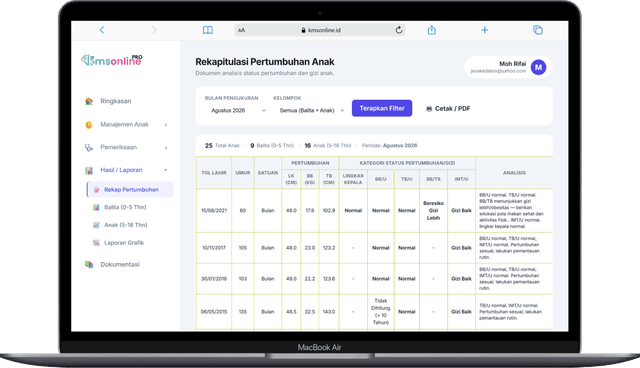
Task: Reload the page with the refresh icon
Action: [x=399, y=30]
